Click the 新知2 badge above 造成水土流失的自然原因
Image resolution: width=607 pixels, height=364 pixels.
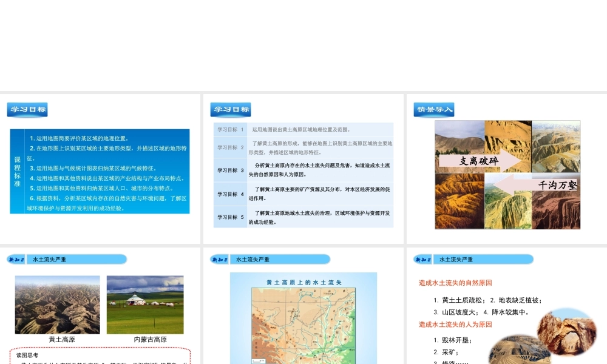(x=423, y=260)
